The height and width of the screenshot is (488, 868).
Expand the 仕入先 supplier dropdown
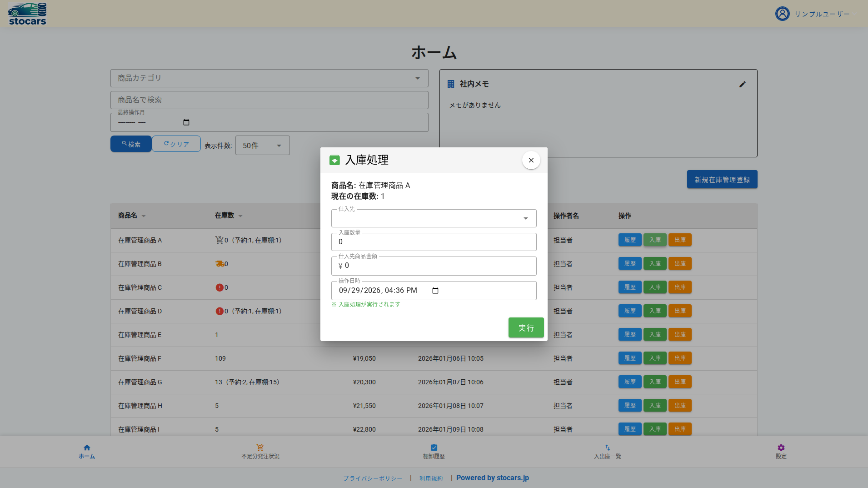[434, 218]
